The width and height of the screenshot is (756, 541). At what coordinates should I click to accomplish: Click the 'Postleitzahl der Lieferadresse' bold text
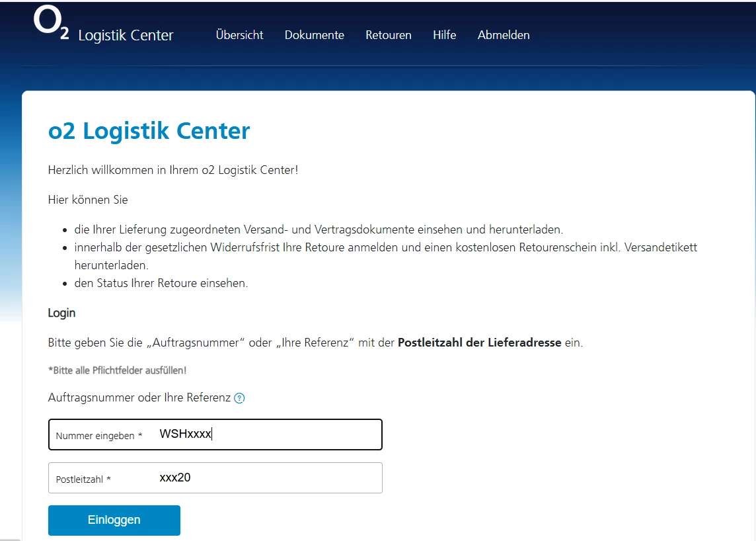(x=479, y=343)
